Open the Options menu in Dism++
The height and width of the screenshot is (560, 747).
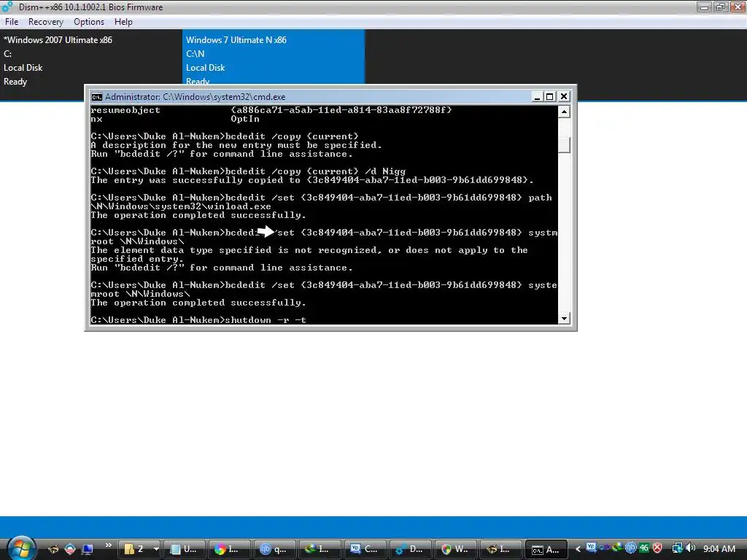pyautogui.click(x=88, y=22)
